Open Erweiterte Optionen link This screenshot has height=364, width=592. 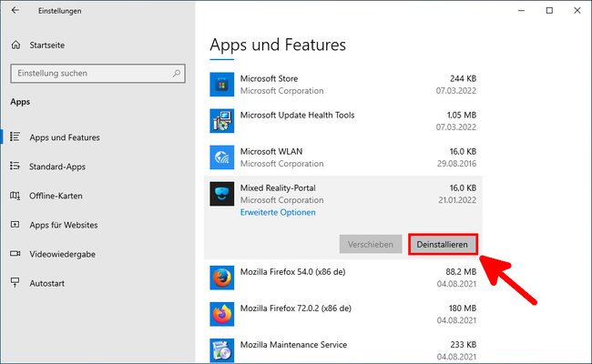click(x=278, y=212)
